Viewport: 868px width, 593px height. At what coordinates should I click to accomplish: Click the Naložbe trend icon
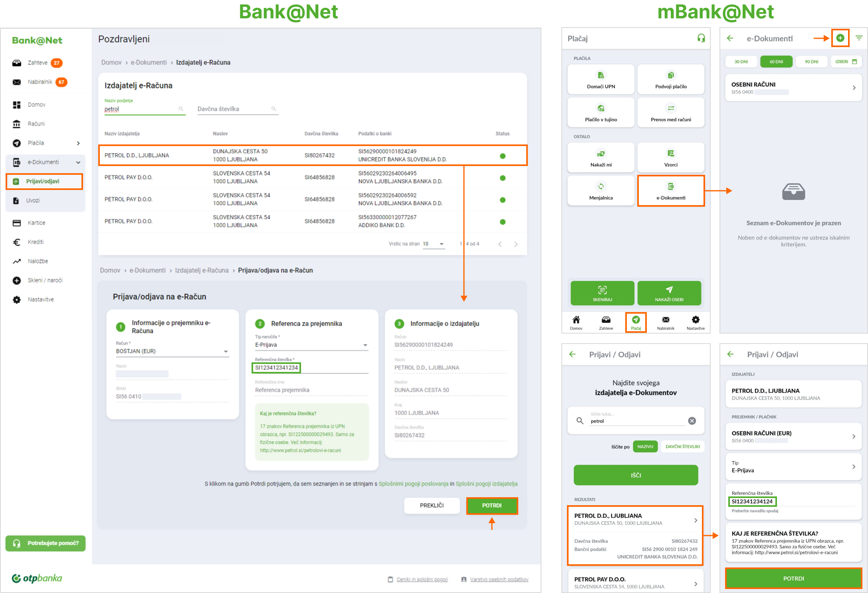17,261
